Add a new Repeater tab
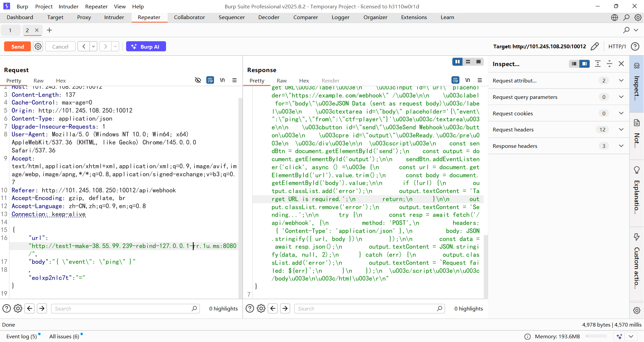 pos(49,30)
